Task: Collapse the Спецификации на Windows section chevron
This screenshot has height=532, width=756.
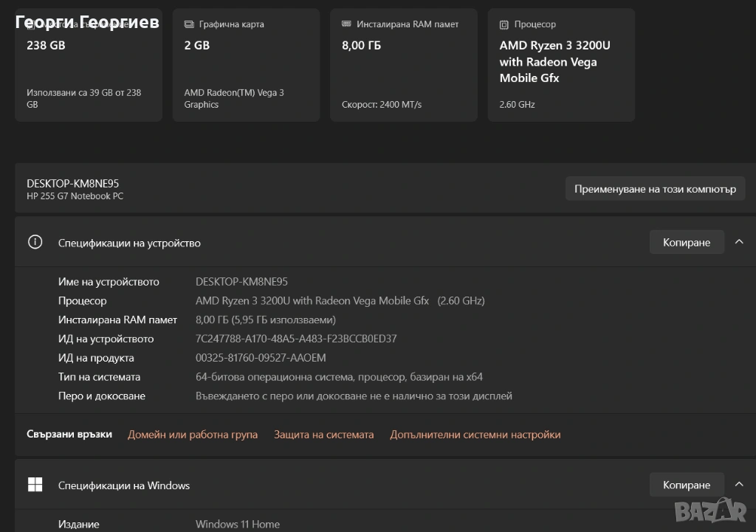Action: click(x=739, y=484)
